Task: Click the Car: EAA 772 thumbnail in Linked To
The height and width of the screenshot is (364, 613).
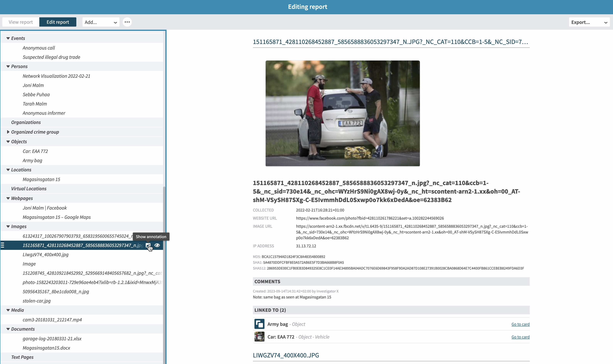Action: tap(259, 337)
